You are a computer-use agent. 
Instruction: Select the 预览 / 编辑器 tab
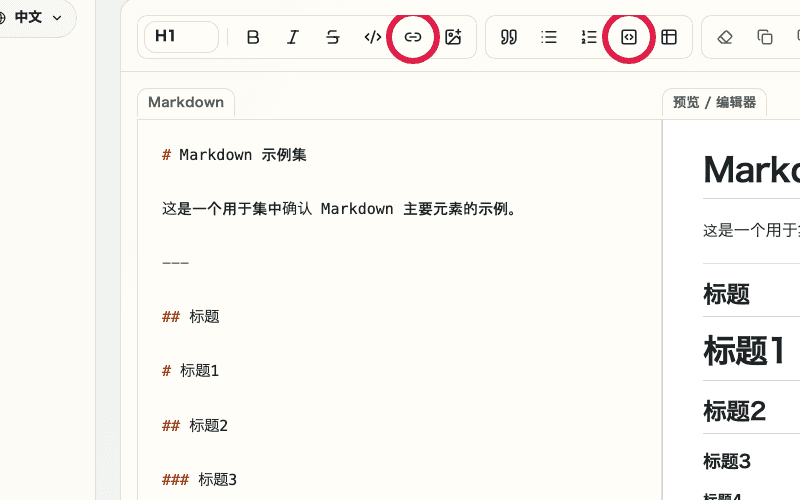[x=714, y=102]
